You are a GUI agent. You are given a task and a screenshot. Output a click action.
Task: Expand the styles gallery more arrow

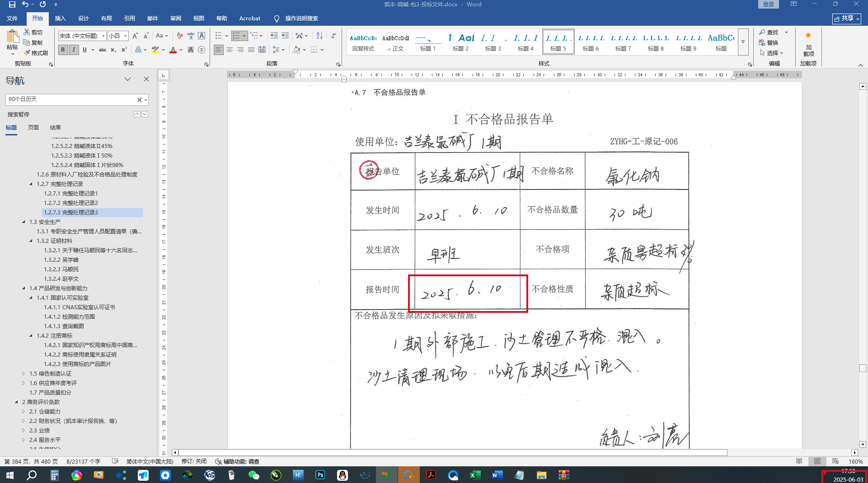coord(743,42)
